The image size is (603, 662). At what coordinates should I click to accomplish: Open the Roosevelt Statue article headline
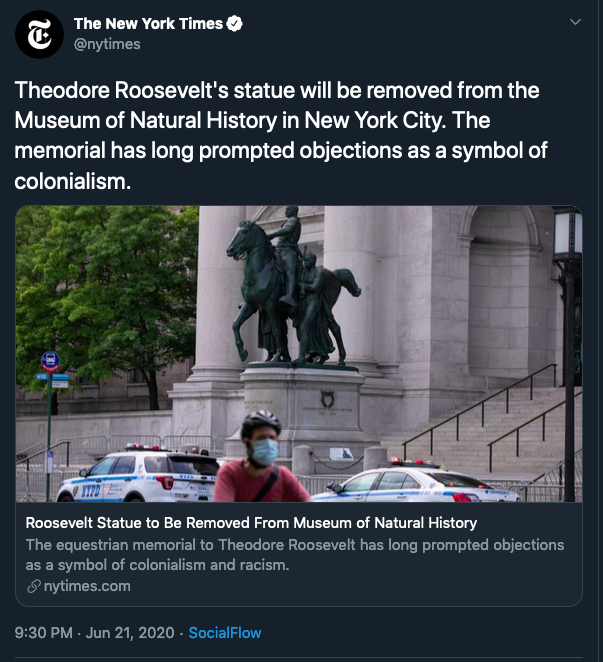click(x=251, y=523)
